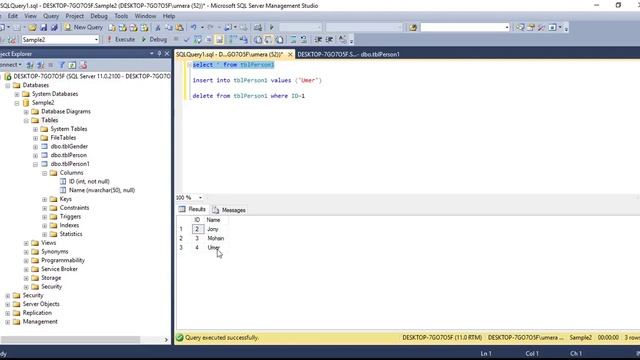The height and width of the screenshot is (360, 640).
Task: Click the Display Estimated Execution Plan icon
Action: click(x=198, y=40)
